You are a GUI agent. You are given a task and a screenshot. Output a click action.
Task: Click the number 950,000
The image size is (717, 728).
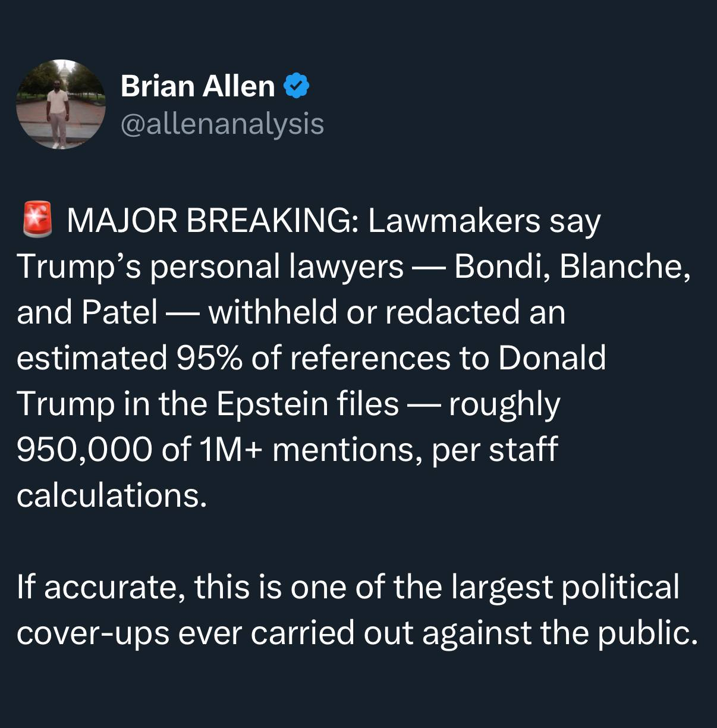[x=83, y=450]
